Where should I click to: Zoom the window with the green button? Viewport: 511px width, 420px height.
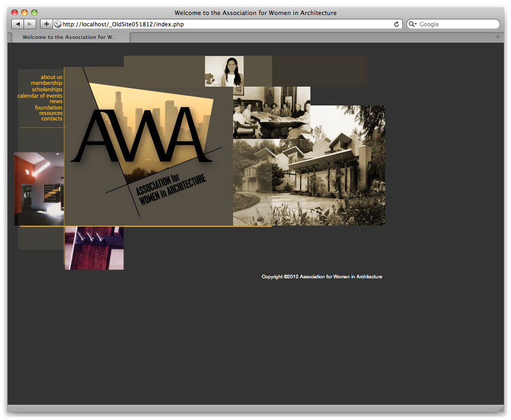[34, 13]
